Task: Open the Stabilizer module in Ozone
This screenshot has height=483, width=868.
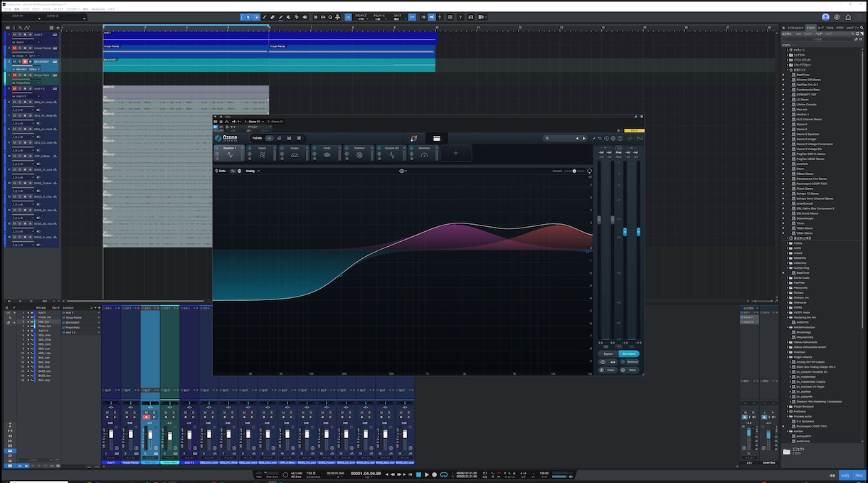Action: point(359,153)
